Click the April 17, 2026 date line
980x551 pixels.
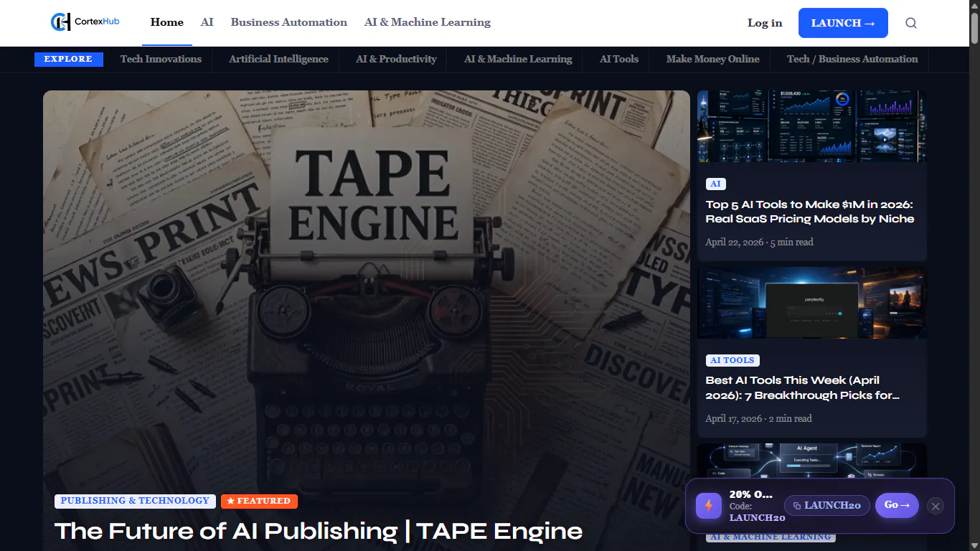point(758,418)
